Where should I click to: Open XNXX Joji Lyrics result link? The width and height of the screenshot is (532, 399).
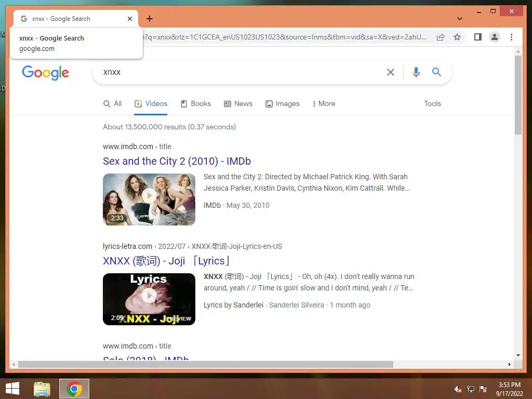167,261
